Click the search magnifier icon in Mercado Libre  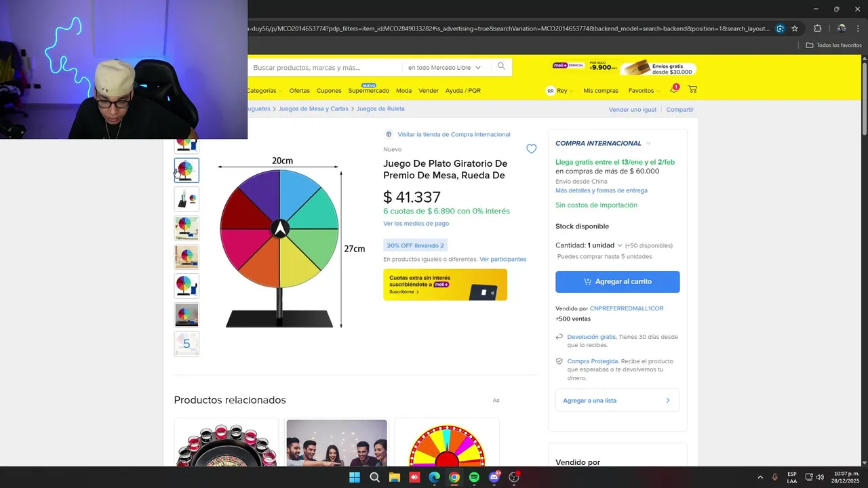[501, 66]
